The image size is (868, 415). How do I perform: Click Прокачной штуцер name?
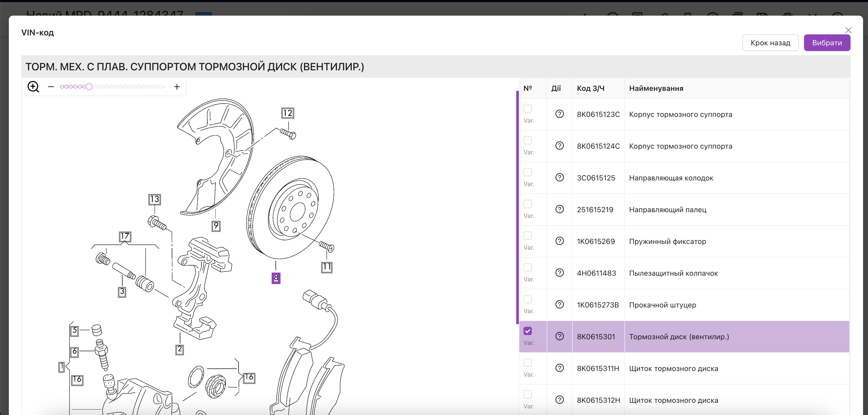click(662, 305)
